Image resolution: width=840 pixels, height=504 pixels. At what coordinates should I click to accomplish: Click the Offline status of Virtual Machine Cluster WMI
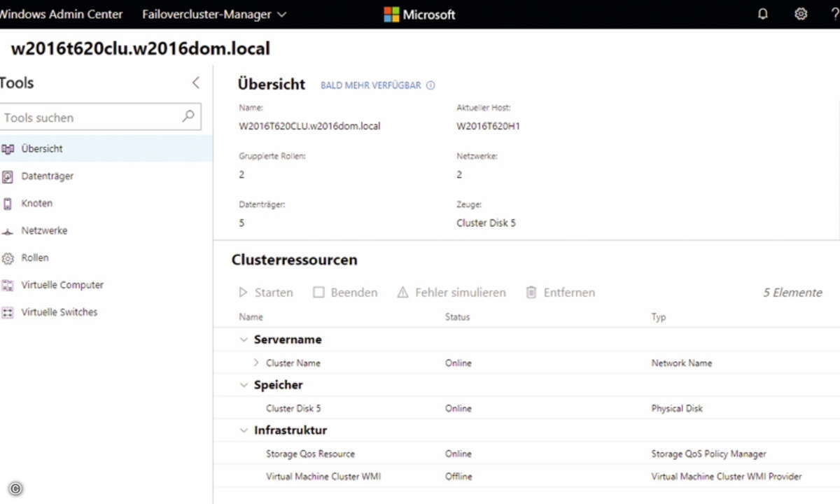click(x=458, y=476)
